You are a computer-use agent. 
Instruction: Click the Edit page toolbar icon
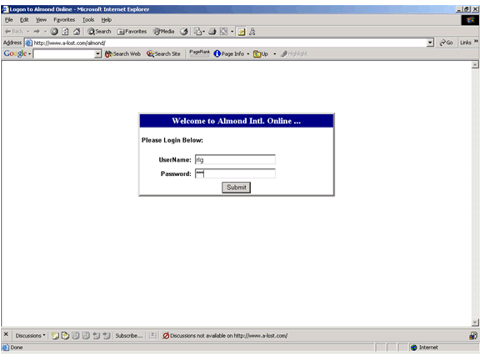click(x=224, y=32)
